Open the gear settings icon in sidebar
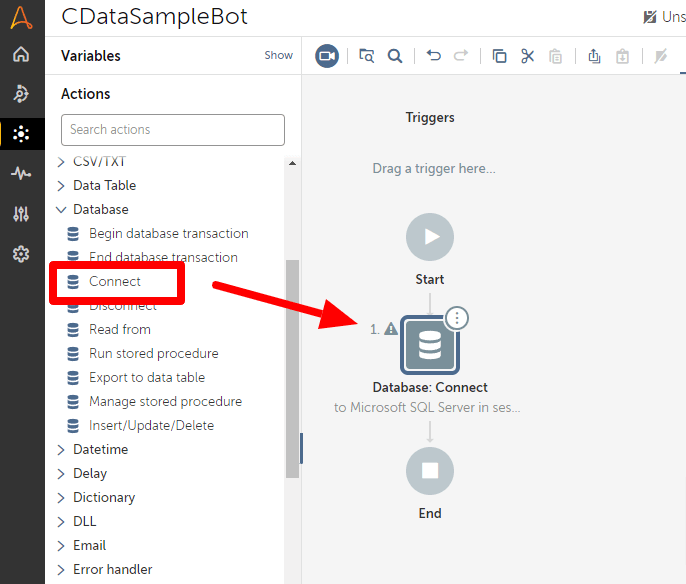This screenshot has width=686, height=584. pos(21,254)
